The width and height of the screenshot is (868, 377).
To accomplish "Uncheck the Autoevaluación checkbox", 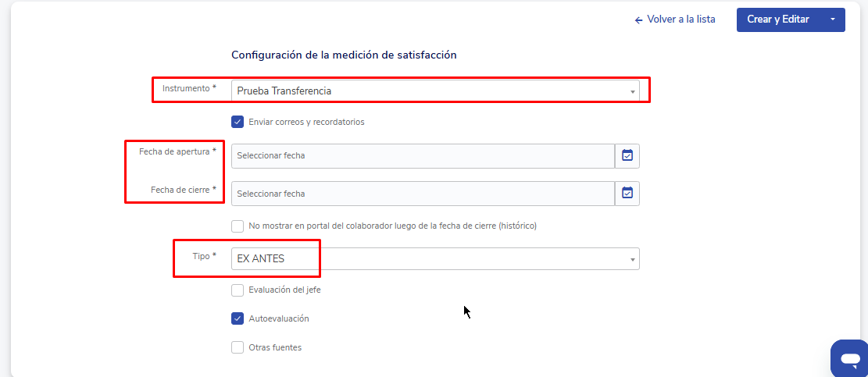I will [x=238, y=318].
